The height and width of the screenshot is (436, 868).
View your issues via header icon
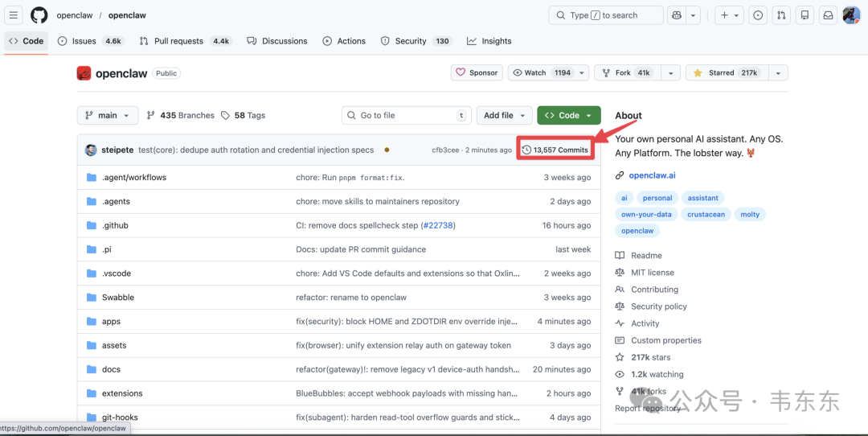click(x=758, y=15)
